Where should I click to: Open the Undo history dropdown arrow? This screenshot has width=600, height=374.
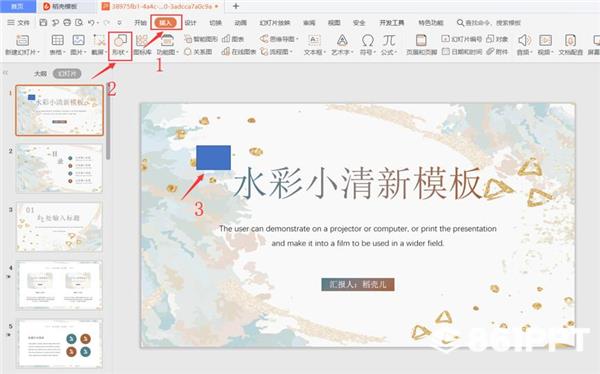point(98,23)
